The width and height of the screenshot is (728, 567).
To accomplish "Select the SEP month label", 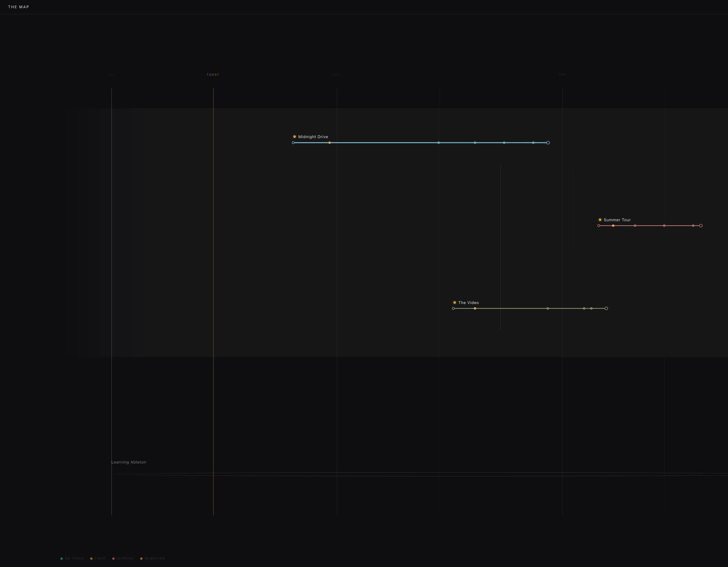I will [x=562, y=75].
